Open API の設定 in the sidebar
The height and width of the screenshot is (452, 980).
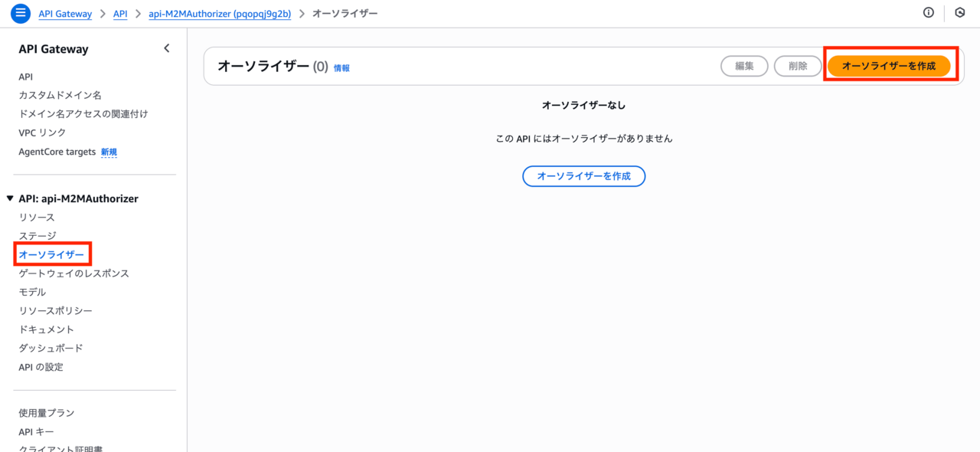pos(41,367)
